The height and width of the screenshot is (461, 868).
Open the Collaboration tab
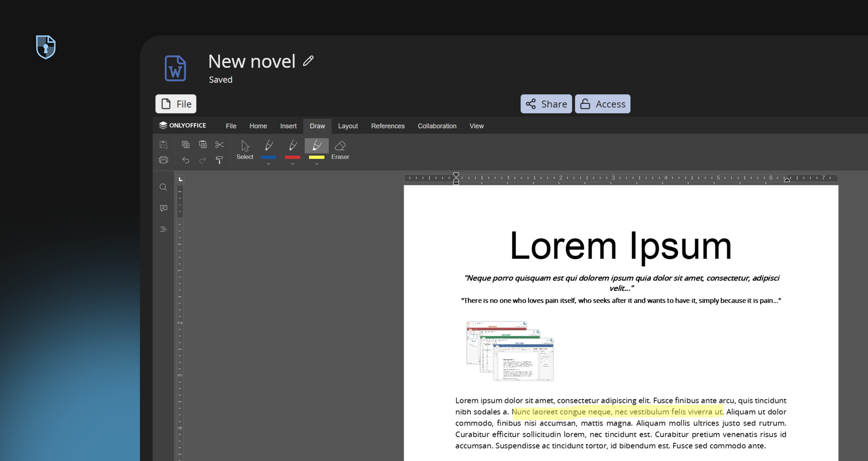(437, 126)
